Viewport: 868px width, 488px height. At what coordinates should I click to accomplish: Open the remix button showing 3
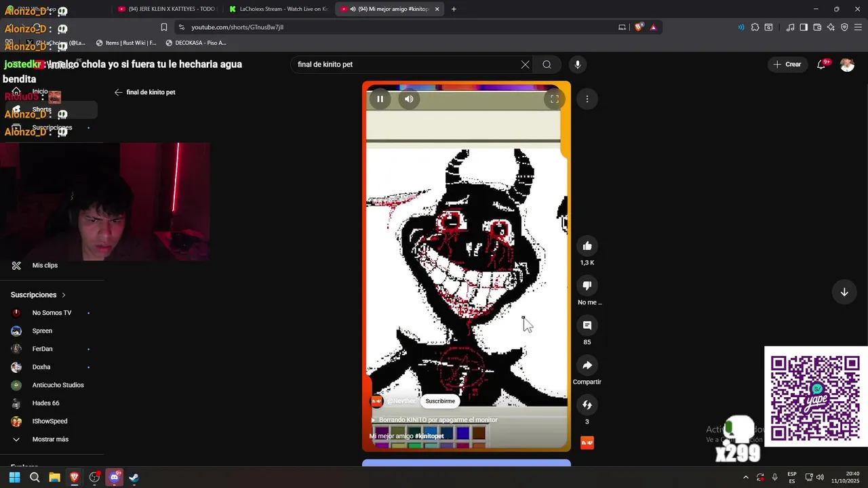point(587,405)
